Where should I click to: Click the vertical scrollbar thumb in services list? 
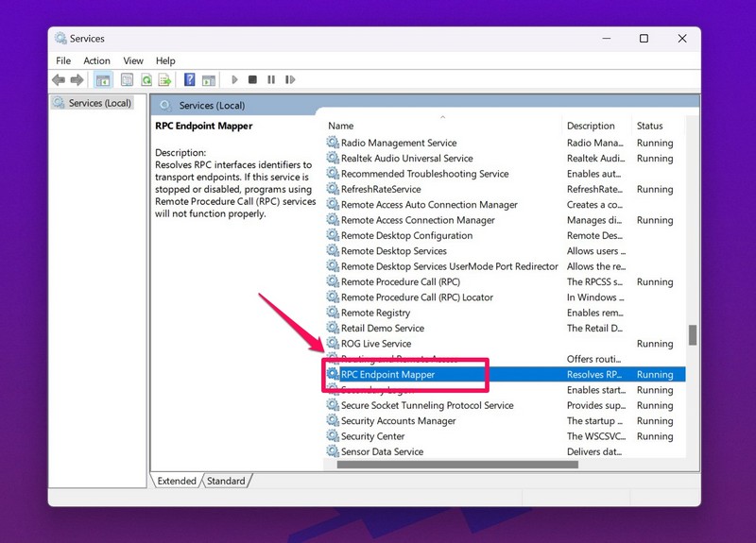click(693, 335)
